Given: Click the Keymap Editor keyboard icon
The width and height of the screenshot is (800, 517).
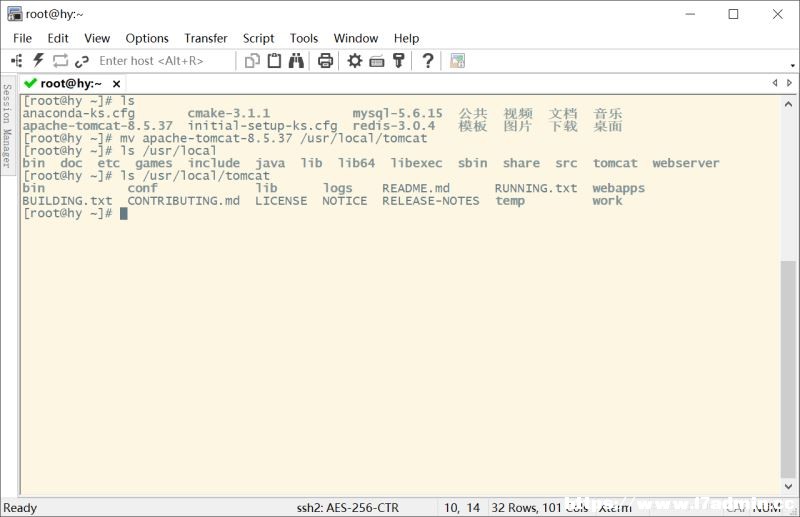Looking at the screenshot, I should pos(377,61).
